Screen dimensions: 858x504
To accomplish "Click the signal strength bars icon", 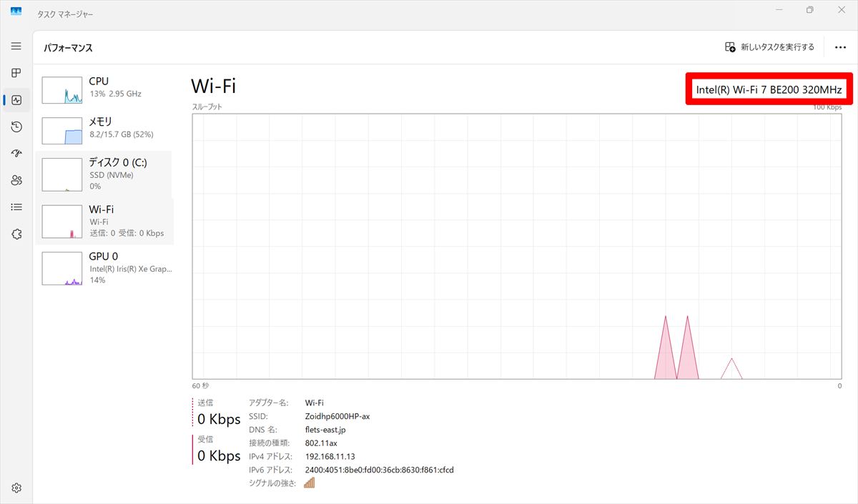I will pos(310,483).
